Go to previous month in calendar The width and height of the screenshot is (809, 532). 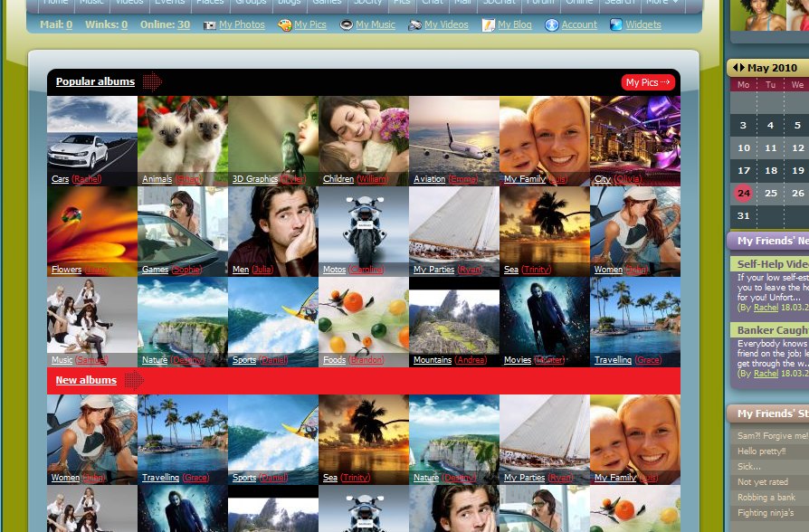click(736, 68)
